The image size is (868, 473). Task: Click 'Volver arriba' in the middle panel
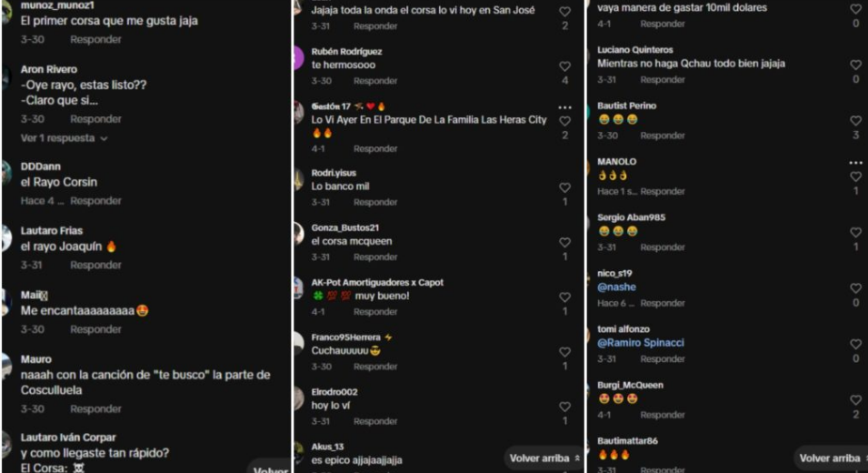tap(544, 458)
